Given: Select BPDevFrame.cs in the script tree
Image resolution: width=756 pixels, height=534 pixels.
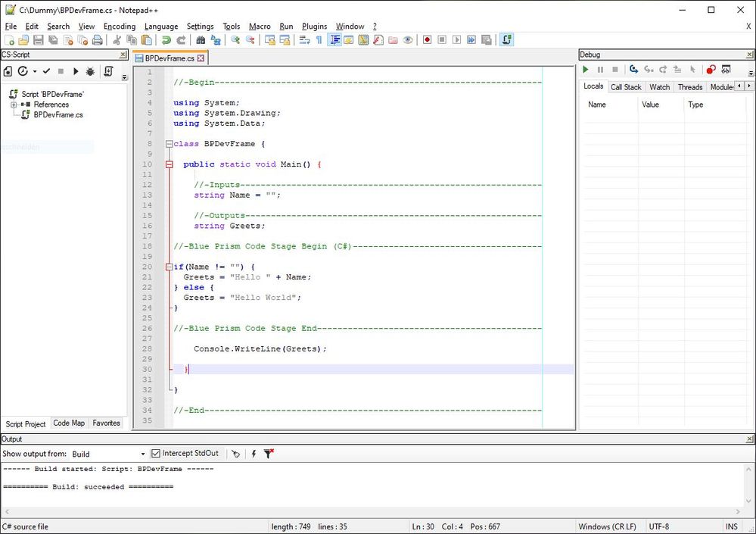Looking at the screenshot, I should [58, 115].
